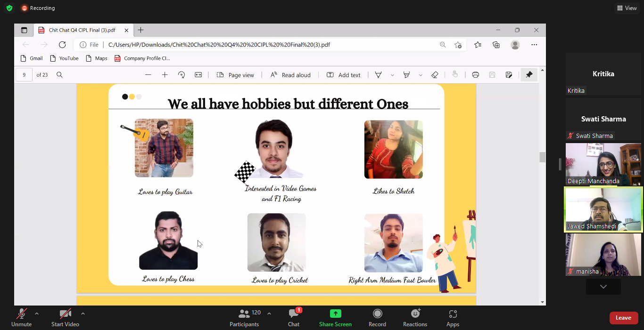Open browser Favorites list
Image resolution: width=644 pixels, height=330 pixels.
(x=478, y=45)
